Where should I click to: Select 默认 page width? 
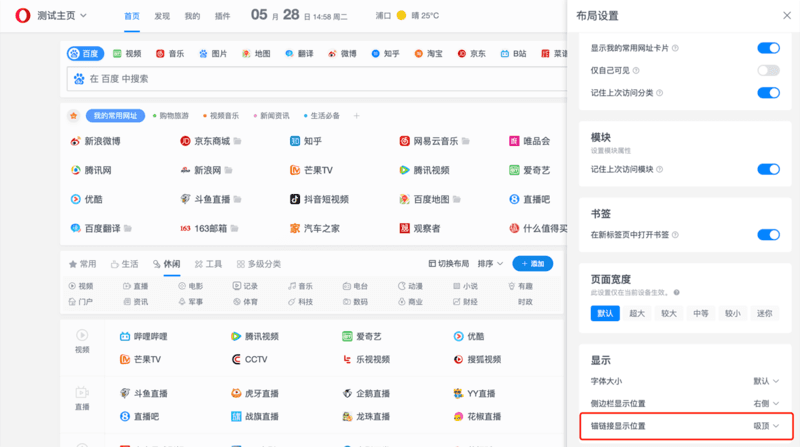(605, 313)
